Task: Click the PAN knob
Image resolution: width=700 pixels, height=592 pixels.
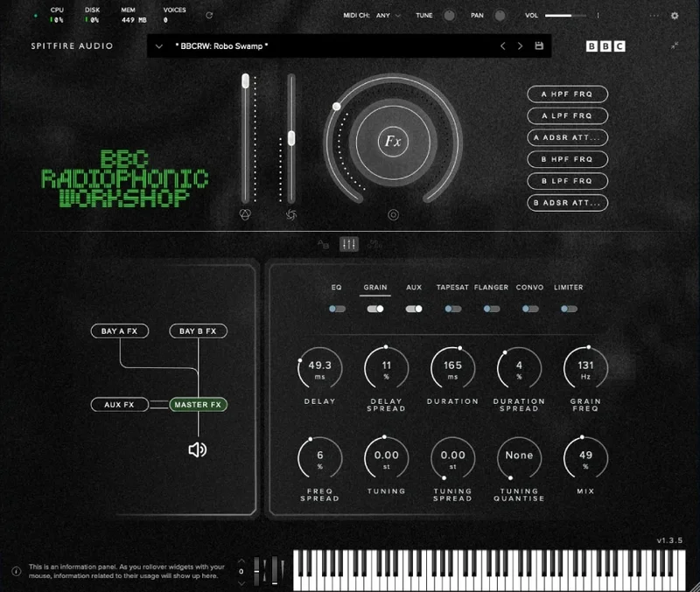Action: click(x=500, y=16)
